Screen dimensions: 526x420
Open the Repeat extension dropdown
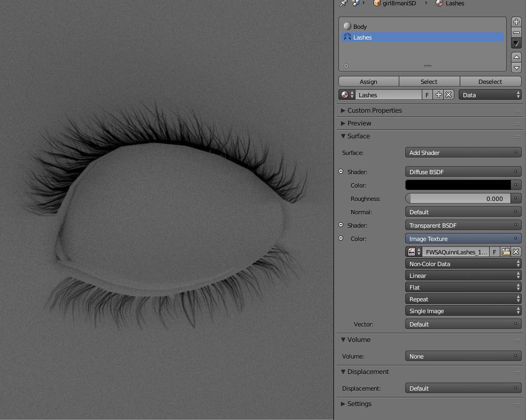(463, 299)
